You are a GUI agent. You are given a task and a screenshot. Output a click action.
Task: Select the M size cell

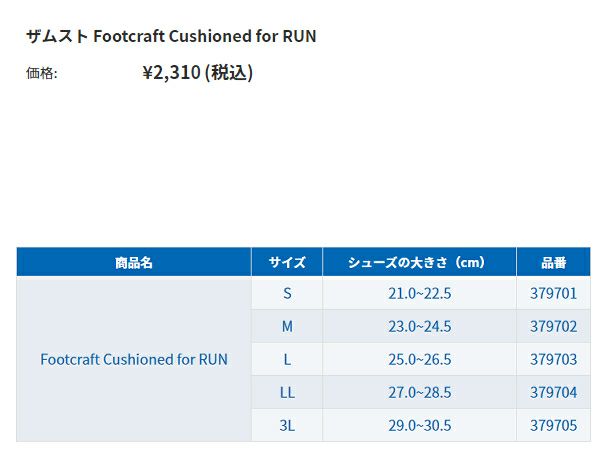click(287, 326)
